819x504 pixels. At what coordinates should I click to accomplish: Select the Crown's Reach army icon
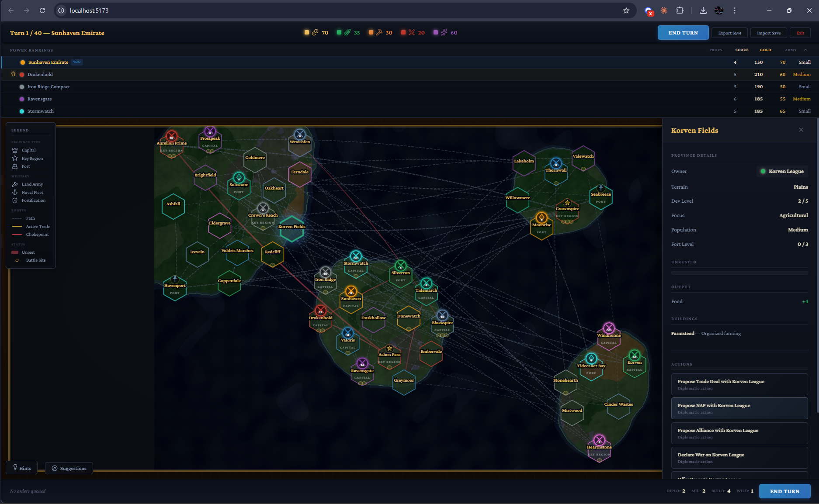pos(263,208)
